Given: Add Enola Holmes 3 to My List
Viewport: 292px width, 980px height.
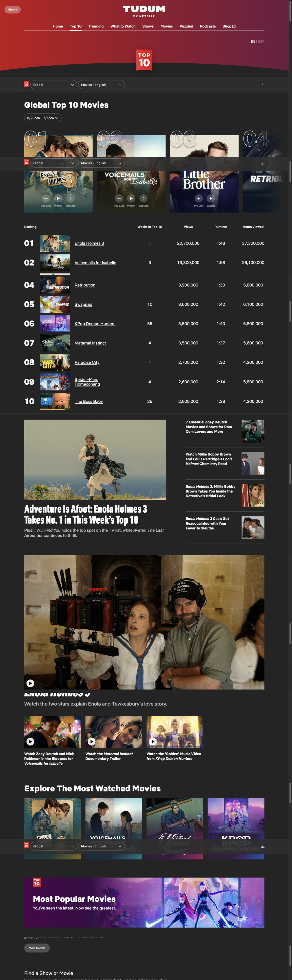Looking at the screenshot, I should [46, 198].
